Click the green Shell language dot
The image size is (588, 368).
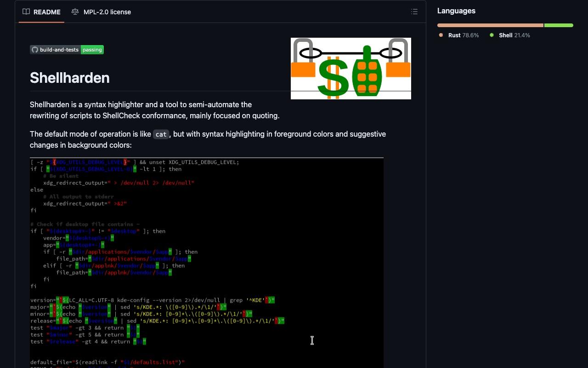492,35
